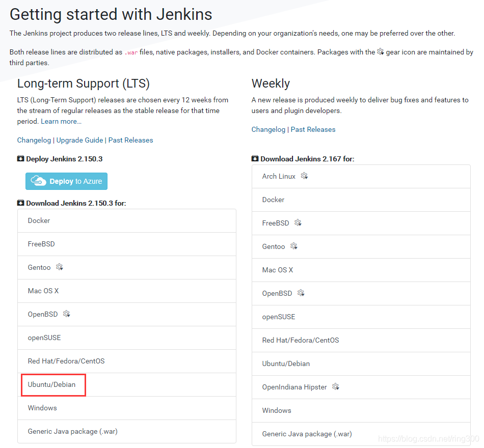Open the Learn more link

(61, 121)
